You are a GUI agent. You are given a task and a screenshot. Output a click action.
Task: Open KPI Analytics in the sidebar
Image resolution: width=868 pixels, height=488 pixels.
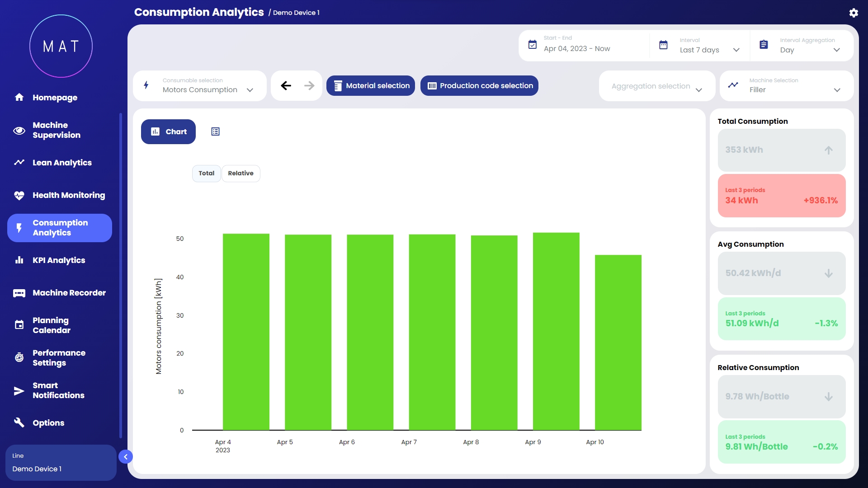pyautogui.click(x=59, y=260)
